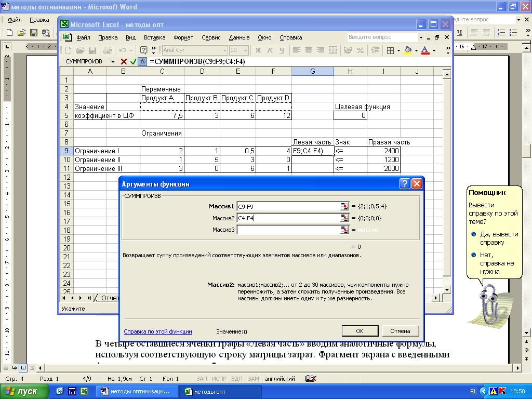
Task: Click Отмена button in dialog
Action: pos(401,331)
